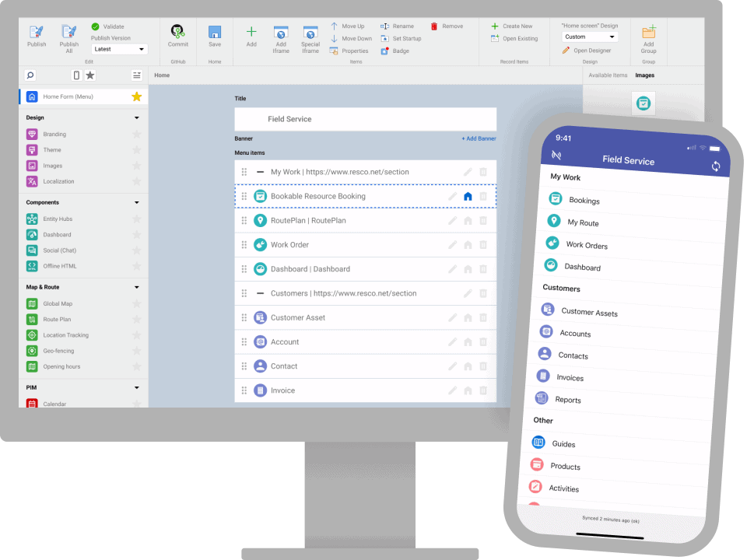
Task: Click the Add Group icon
Action: tap(648, 33)
